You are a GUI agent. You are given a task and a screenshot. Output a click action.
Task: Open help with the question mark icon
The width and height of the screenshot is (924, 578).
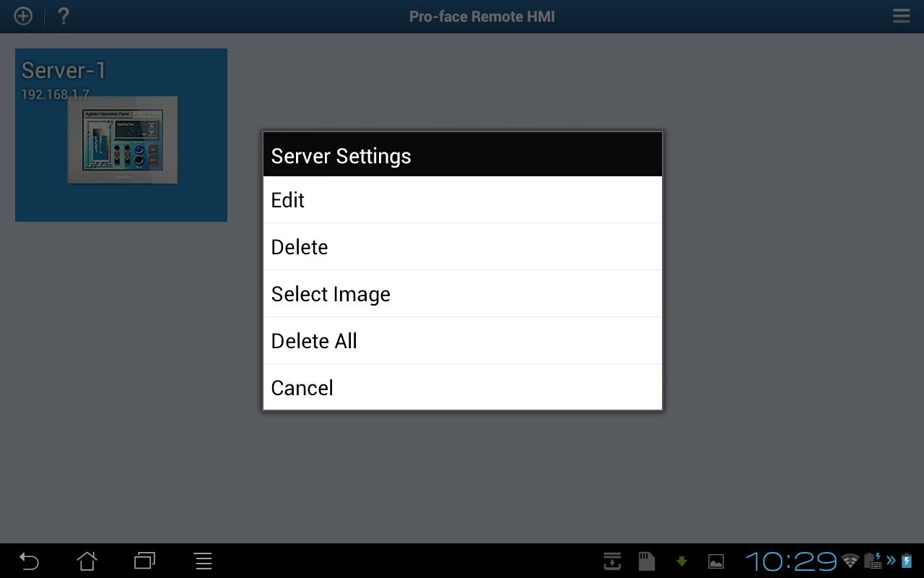64,16
